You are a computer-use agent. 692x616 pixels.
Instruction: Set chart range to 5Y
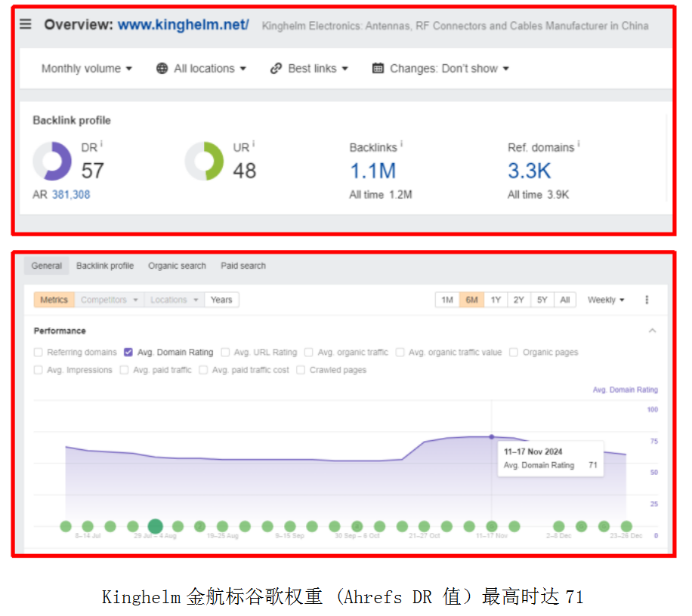click(x=542, y=300)
